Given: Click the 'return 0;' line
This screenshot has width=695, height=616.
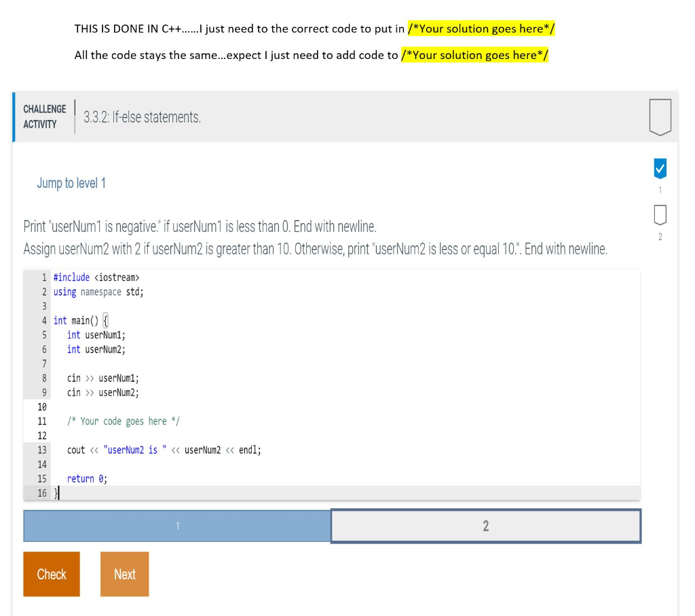Looking at the screenshot, I should (87, 478).
